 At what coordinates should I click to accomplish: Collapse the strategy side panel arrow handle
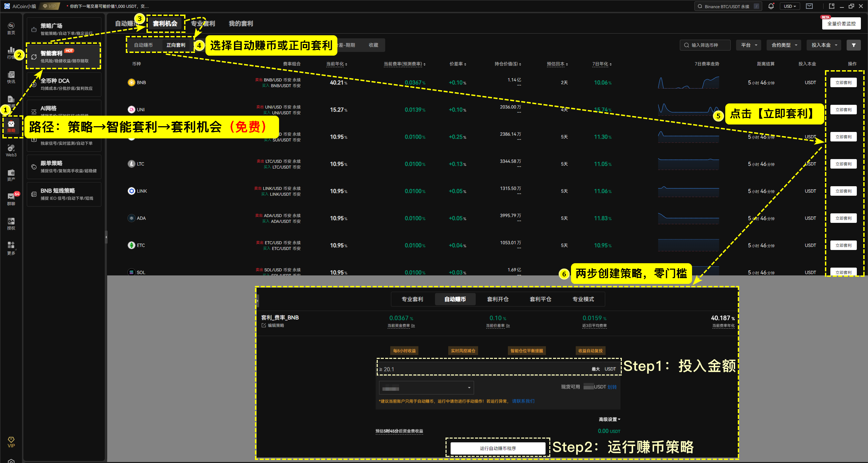pyautogui.click(x=106, y=237)
